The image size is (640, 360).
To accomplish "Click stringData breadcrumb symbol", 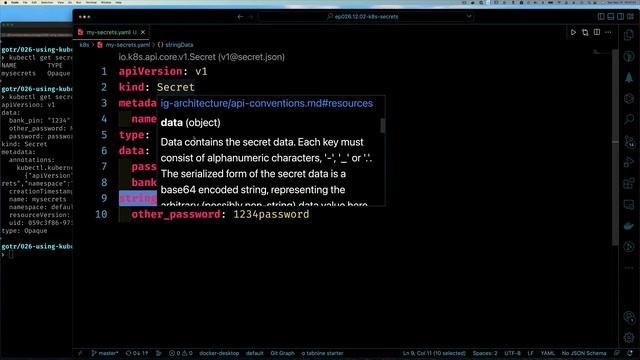I will point(179,45).
